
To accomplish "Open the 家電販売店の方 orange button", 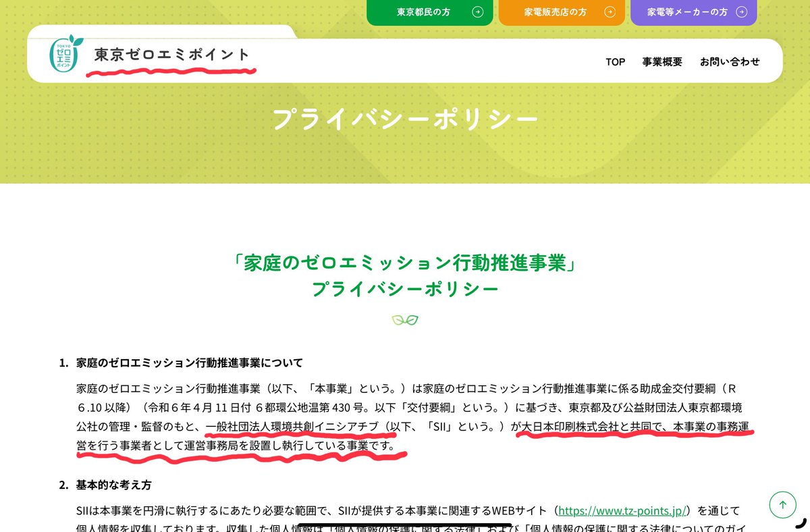I will point(562,12).
